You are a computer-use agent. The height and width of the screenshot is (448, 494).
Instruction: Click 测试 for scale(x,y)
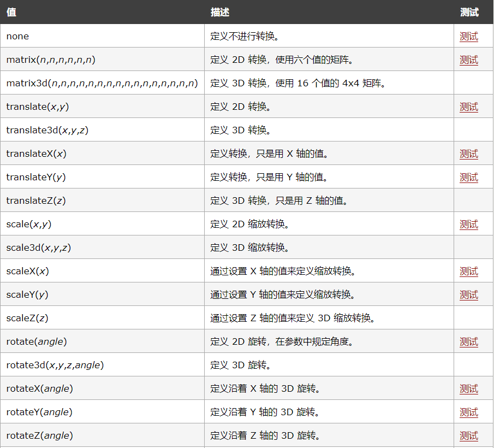[x=468, y=224]
